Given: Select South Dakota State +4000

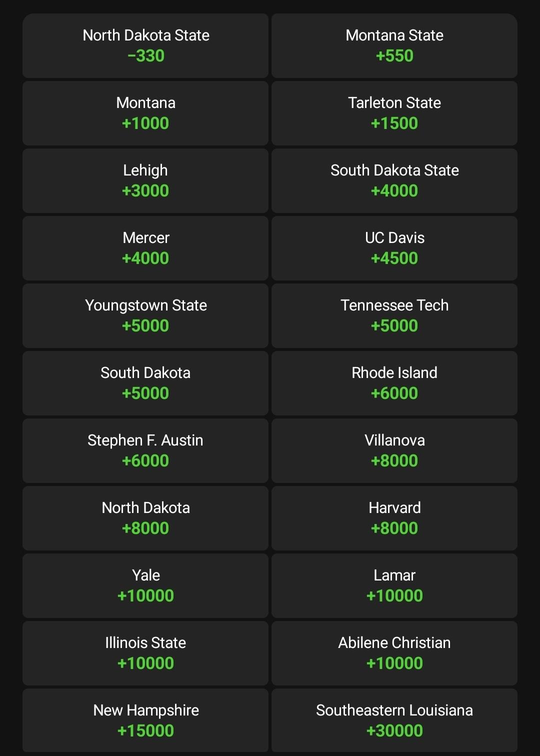Looking at the screenshot, I should [394, 180].
